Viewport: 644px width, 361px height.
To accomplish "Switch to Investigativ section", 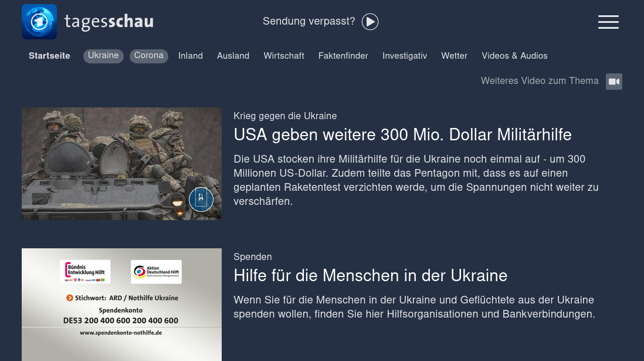I will (405, 56).
